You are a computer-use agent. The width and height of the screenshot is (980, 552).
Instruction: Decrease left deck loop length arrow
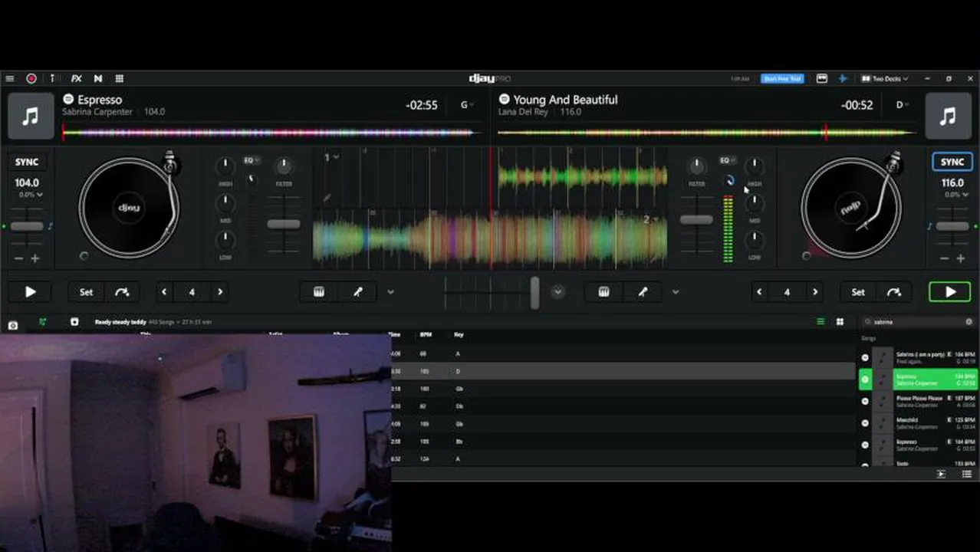click(164, 292)
